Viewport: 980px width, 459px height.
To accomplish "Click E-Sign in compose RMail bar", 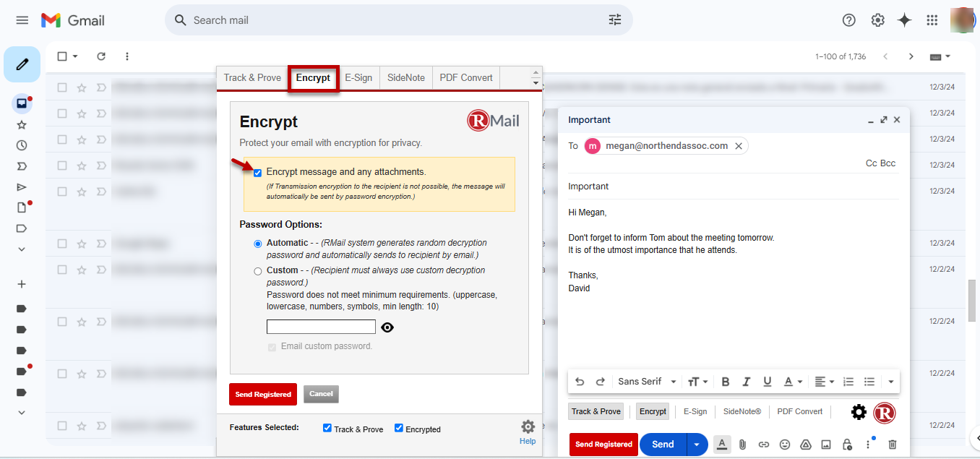I will pyautogui.click(x=695, y=411).
